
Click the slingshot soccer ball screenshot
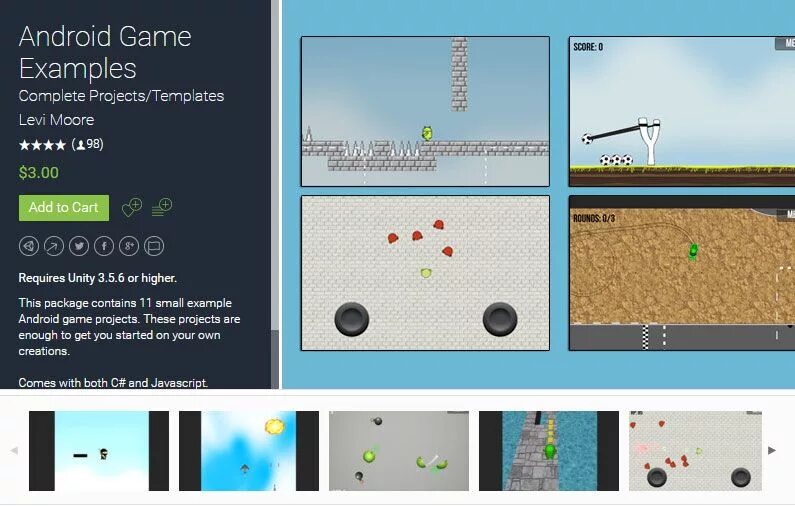[682, 112]
